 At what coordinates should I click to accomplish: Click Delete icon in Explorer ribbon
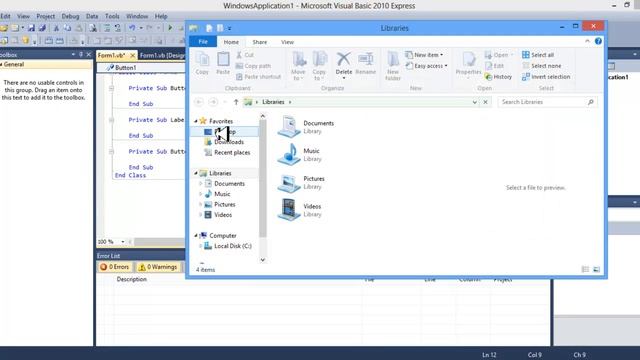[344, 64]
